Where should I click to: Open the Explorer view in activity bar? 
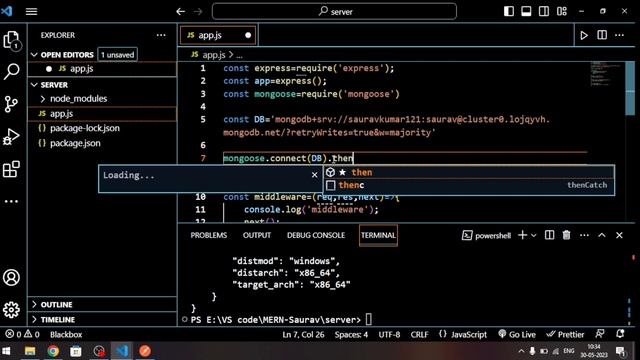(x=11, y=40)
